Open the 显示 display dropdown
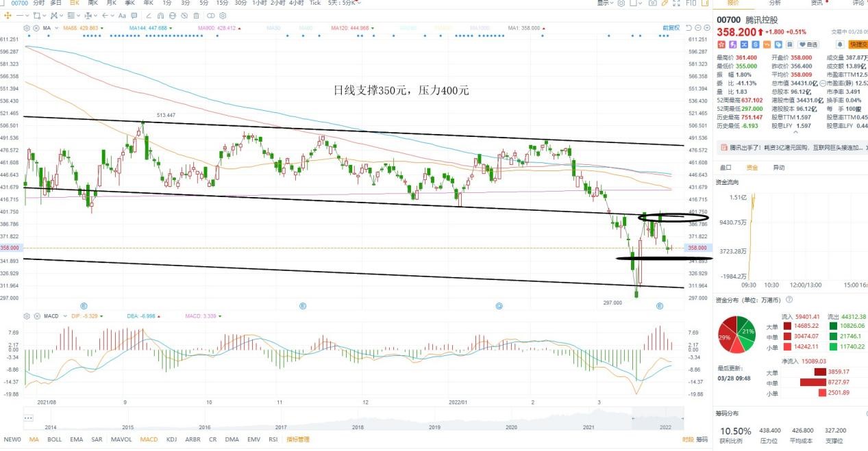This screenshot has width=868, height=451. [x=604, y=3]
